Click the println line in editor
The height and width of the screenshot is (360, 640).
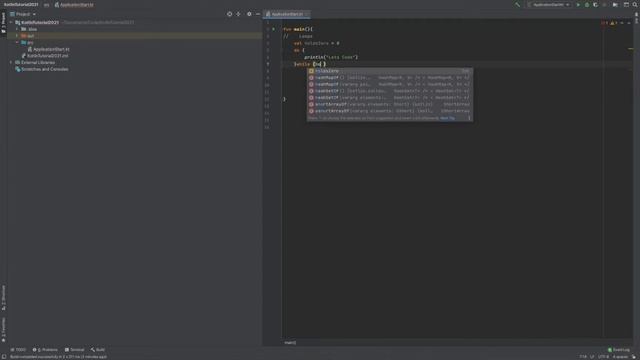[331, 57]
